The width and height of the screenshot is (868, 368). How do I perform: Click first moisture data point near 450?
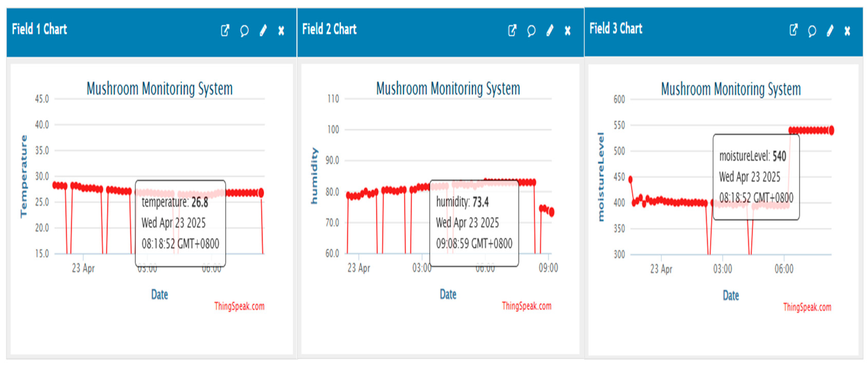point(630,179)
